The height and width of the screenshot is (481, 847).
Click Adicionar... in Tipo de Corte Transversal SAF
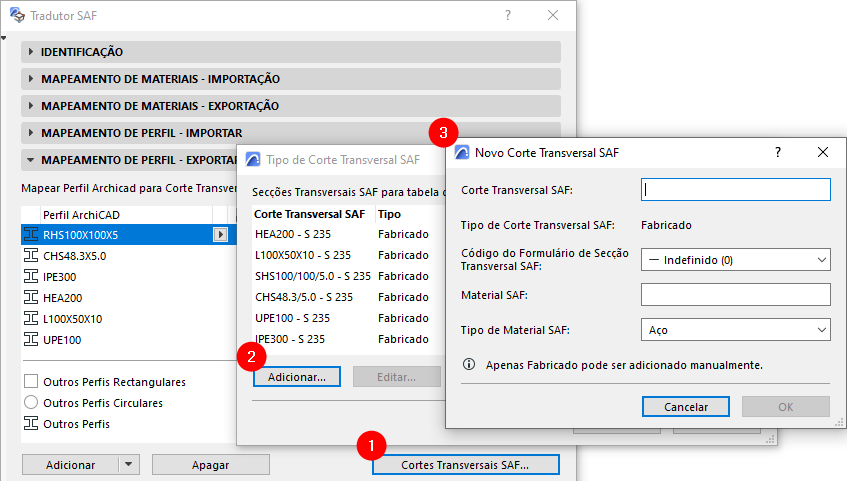point(297,377)
